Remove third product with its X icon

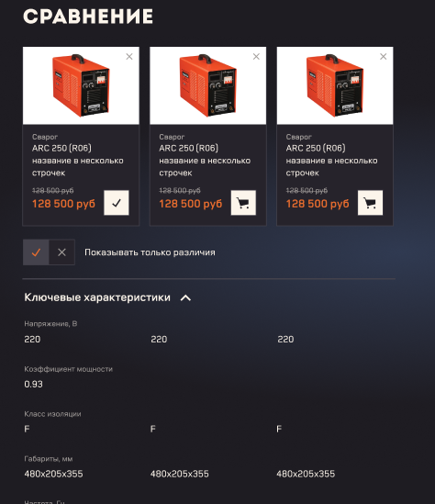point(383,57)
